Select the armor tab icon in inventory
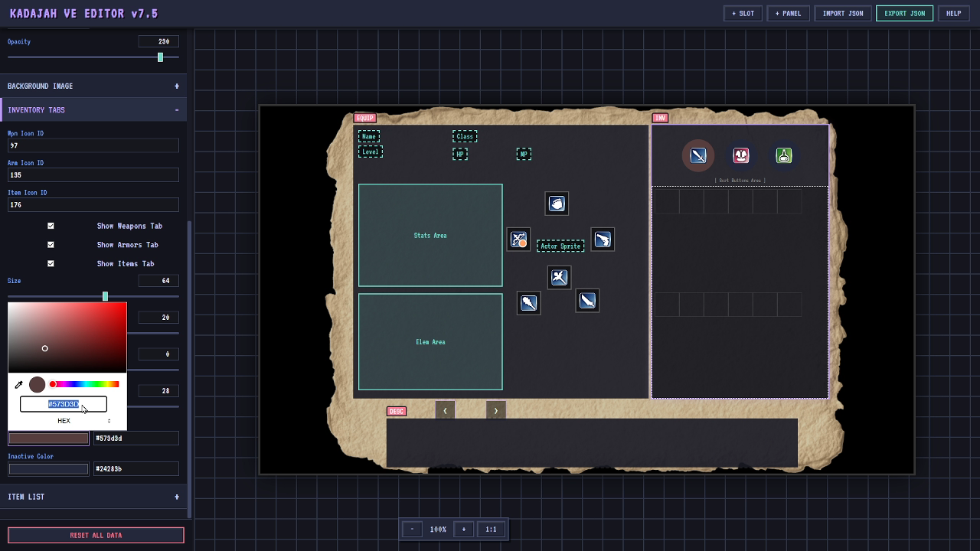This screenshot has height=551, width=980. (x=741, y=155)
